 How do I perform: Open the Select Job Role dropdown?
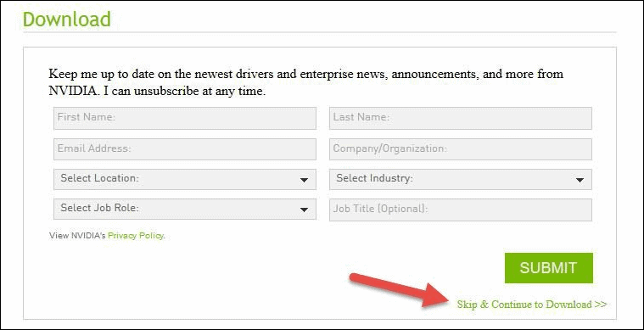(185, 209)
